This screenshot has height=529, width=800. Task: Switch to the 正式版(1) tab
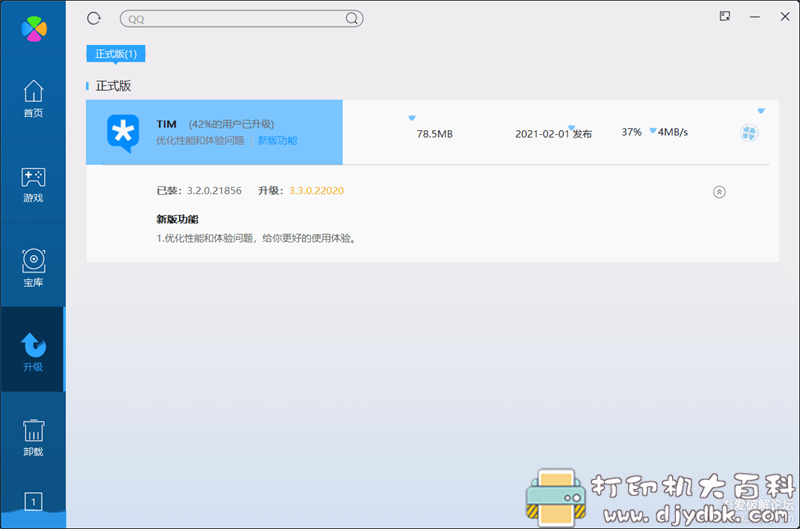116,54
